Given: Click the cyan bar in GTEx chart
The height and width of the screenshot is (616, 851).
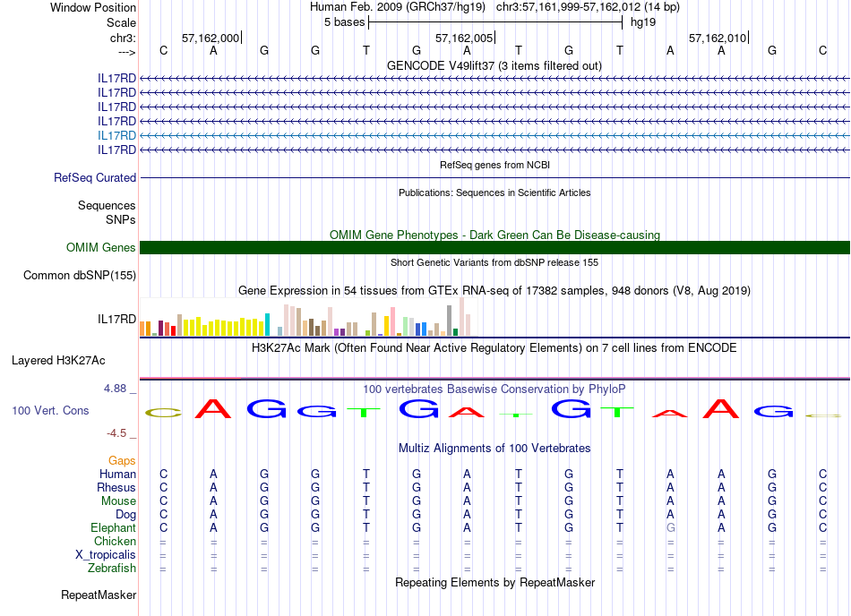Looking at the screenshot, I should [x=267, y=324].
